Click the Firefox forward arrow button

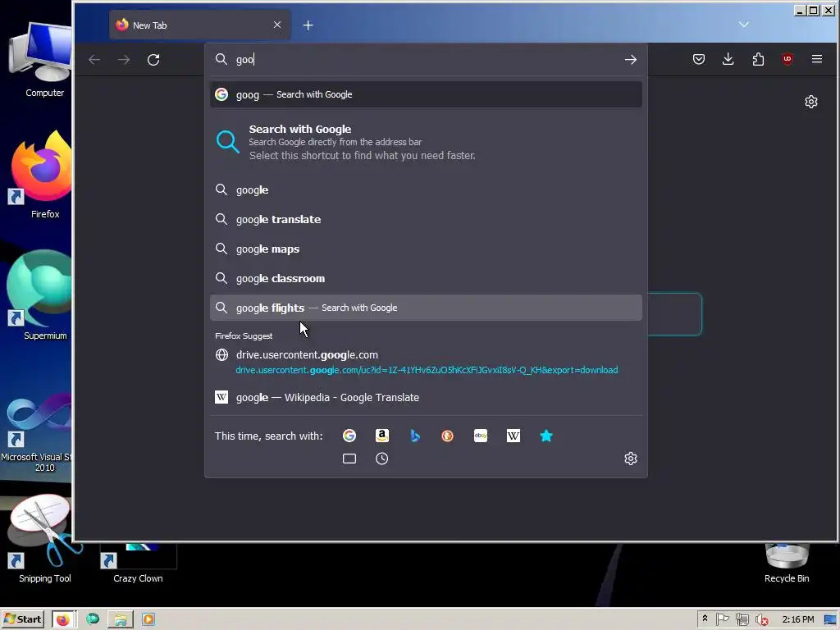pos(124,59)
